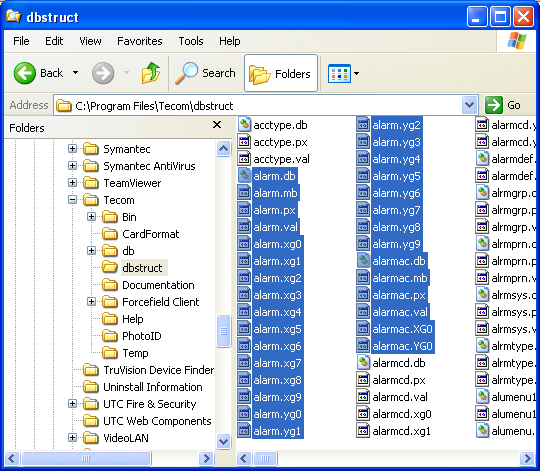Click the grey Forward arrow icon
540x471 pixels.
click(x=103, y=73)
